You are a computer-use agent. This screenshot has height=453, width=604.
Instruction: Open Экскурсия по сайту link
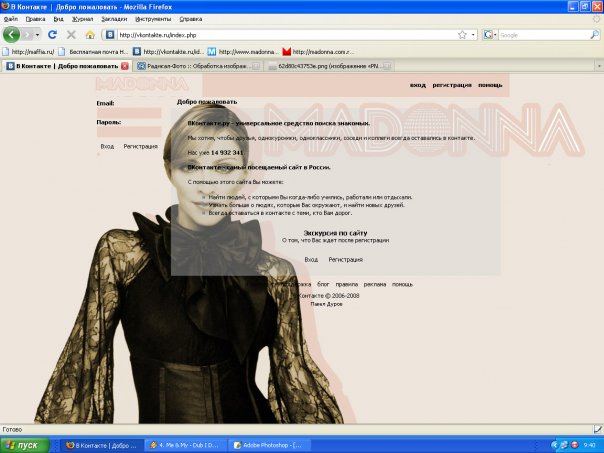pyautogui.click(x=335, y=233)
